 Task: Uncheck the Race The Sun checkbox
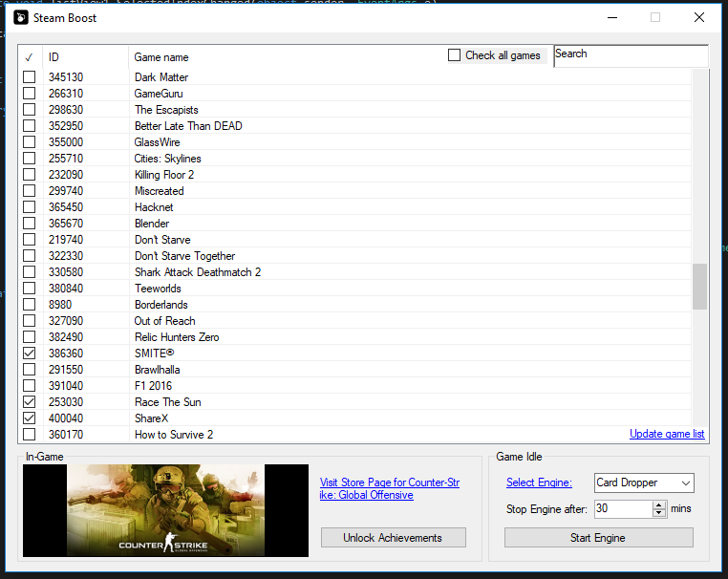click(30, 401)
